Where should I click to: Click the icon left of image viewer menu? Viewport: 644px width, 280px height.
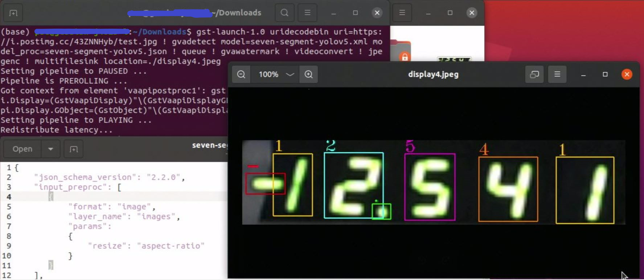(534, 74)
